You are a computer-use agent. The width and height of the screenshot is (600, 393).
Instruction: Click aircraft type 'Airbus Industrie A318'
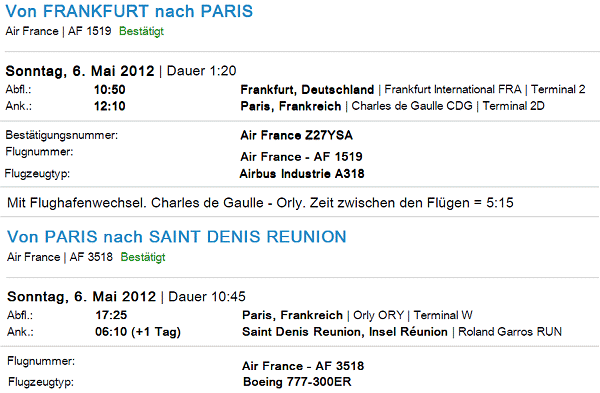[x=302, y=174]
